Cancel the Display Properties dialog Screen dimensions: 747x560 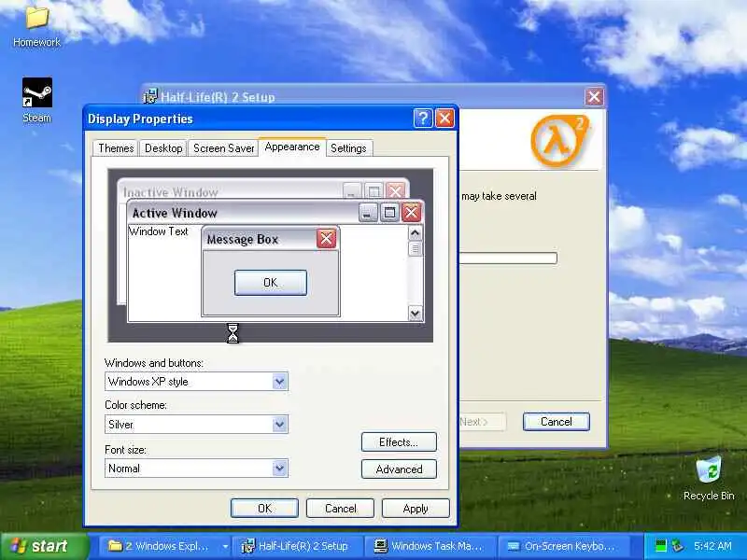point(340,508)
